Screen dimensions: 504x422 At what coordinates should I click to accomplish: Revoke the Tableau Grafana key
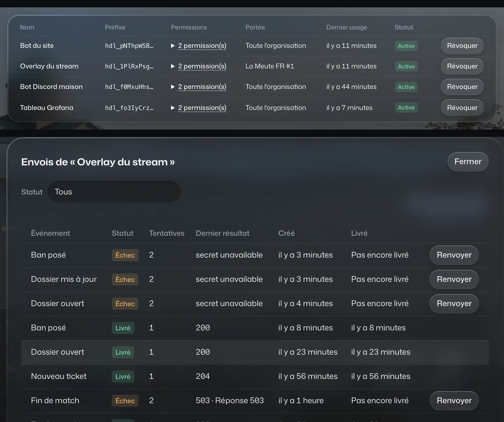click(462, 108)
